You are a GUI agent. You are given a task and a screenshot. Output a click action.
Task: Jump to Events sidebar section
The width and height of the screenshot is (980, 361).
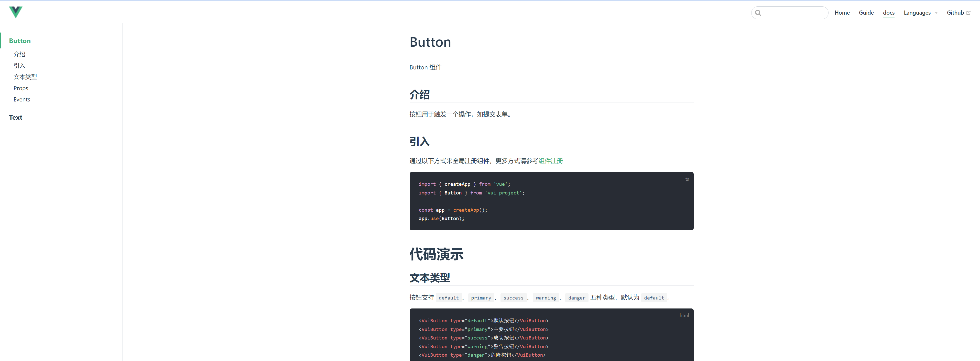(22, 99)
